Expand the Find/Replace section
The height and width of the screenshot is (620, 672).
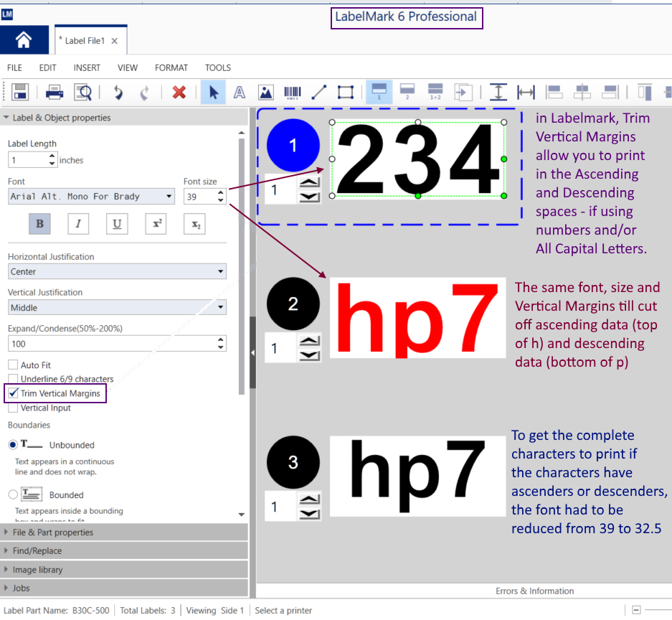tap(124, 550)
